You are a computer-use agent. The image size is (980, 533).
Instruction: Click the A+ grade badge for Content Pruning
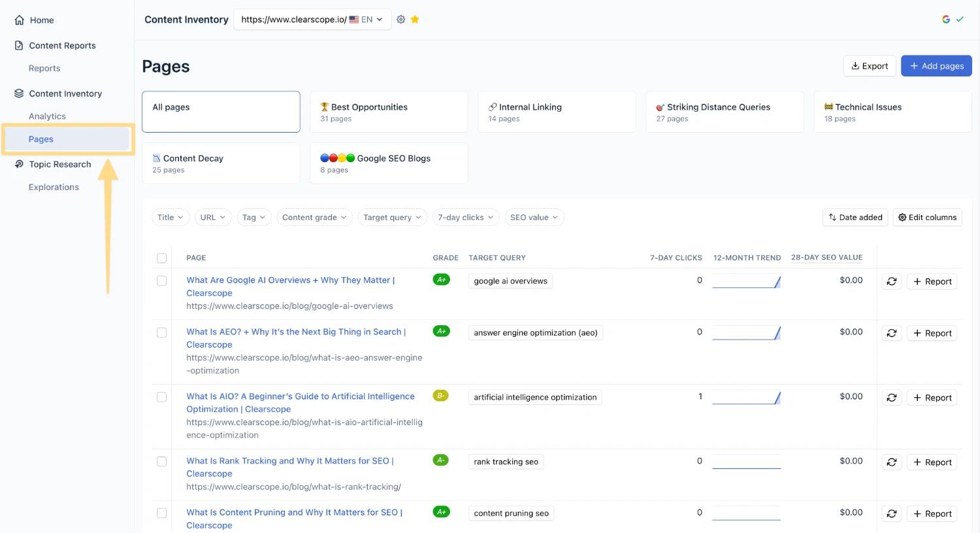442,511
